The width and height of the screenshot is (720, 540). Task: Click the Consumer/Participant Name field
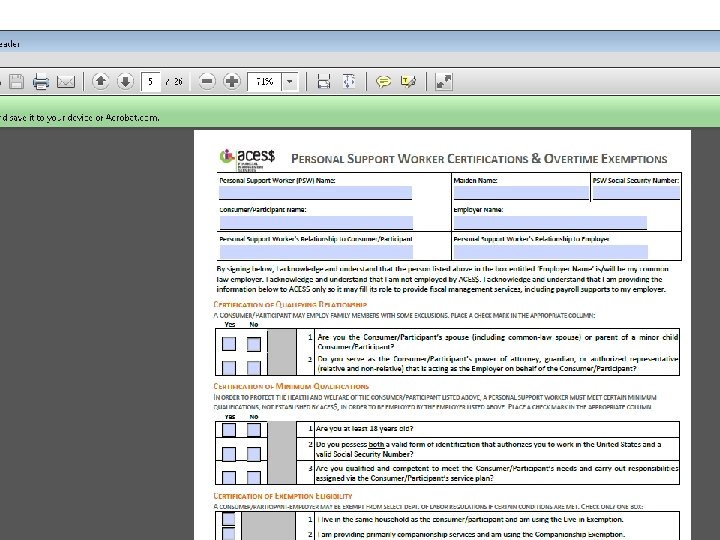point(316,223)
